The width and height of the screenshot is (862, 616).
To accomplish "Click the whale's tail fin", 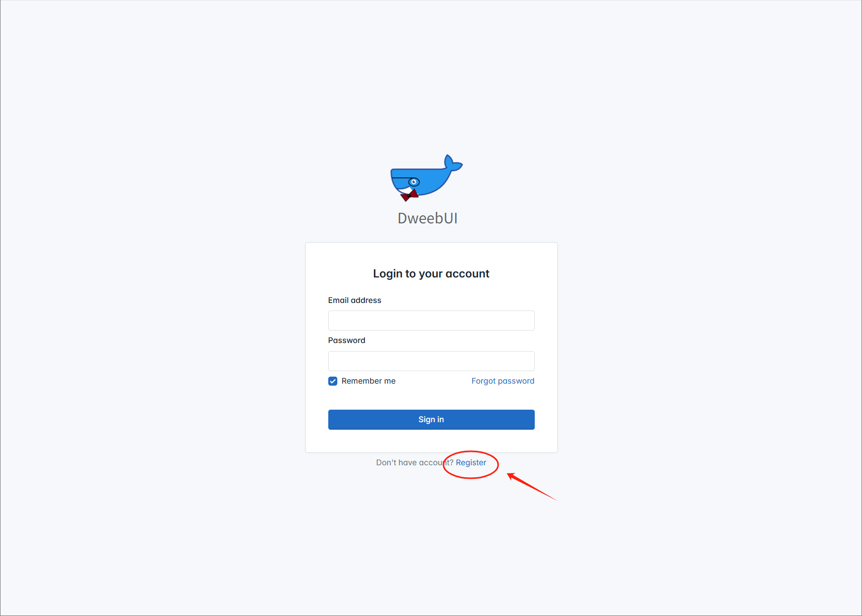I will tap(453, 163).
